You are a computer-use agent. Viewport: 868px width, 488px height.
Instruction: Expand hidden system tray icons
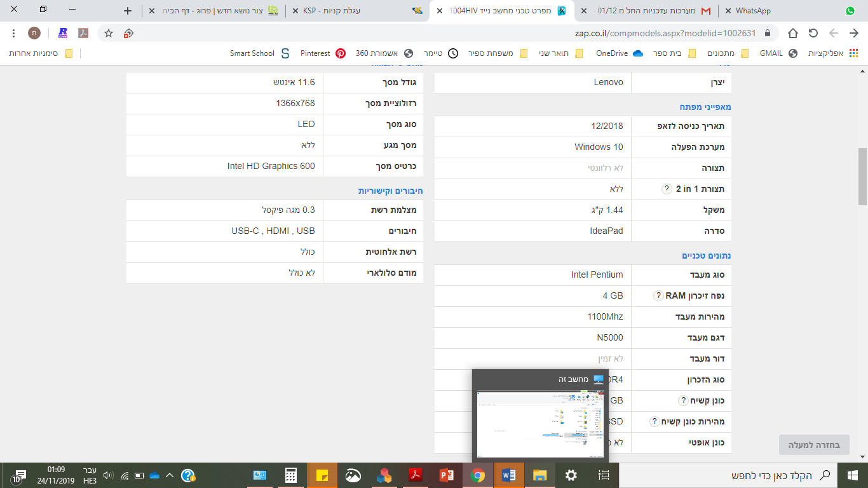170,475
